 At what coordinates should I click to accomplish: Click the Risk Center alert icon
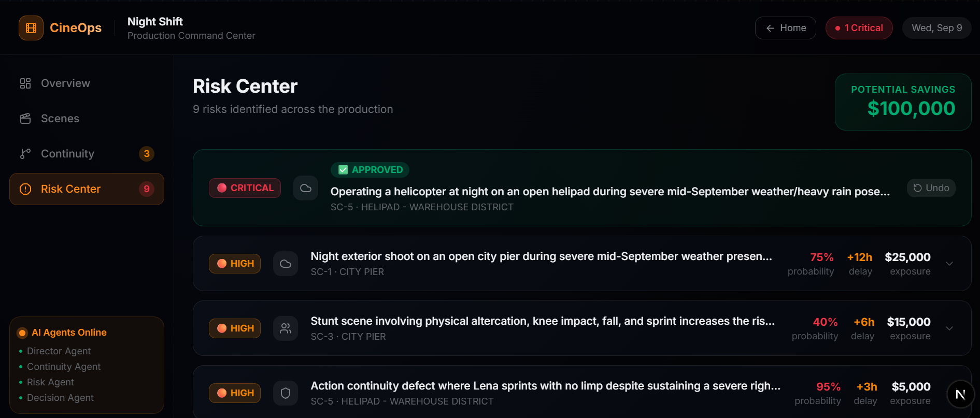coord(25,189)
